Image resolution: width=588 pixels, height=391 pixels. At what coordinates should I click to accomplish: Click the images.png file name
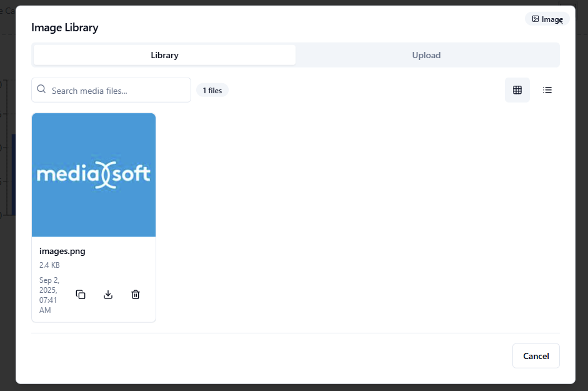(62, 251)
